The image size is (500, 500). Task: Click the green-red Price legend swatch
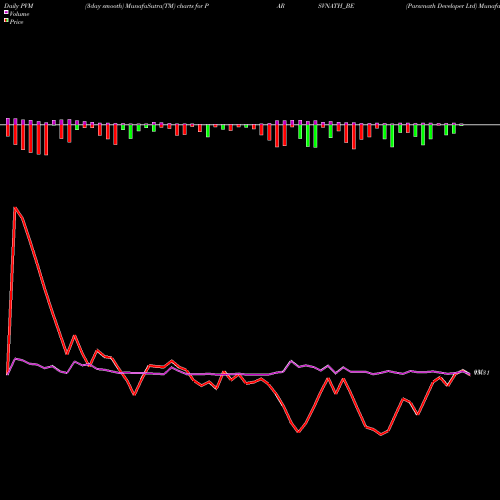(x=6, y=21)
